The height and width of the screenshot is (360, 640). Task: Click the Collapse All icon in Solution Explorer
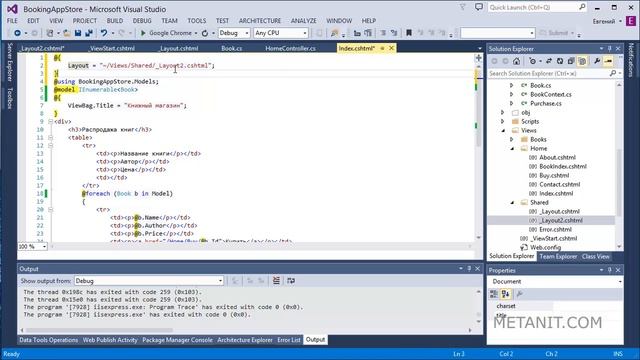[571, 61]
